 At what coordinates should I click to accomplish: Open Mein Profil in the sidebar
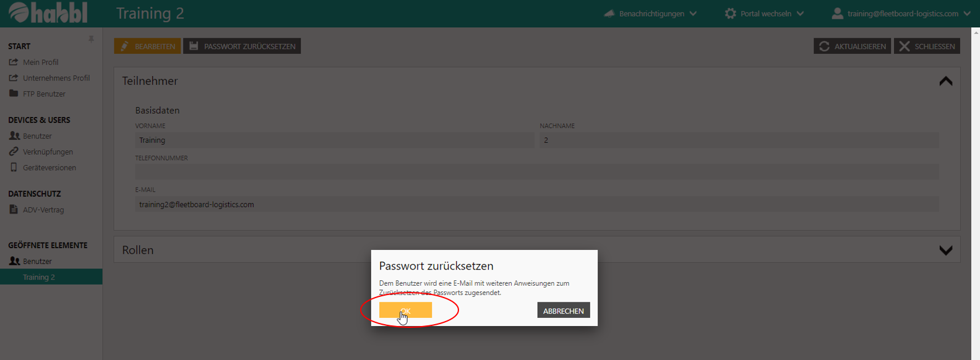click(x=40, y=62)
